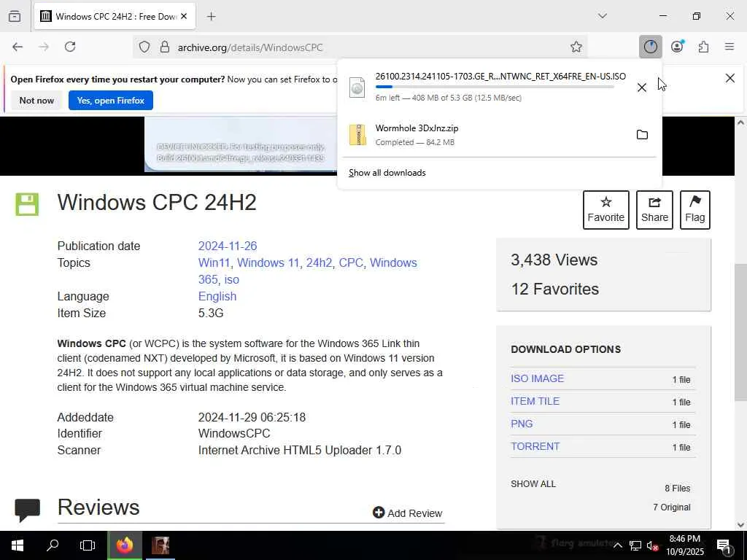Open Task View on the taskbar
This screenshot has width=747, height=560.
[x=88, y=545]
